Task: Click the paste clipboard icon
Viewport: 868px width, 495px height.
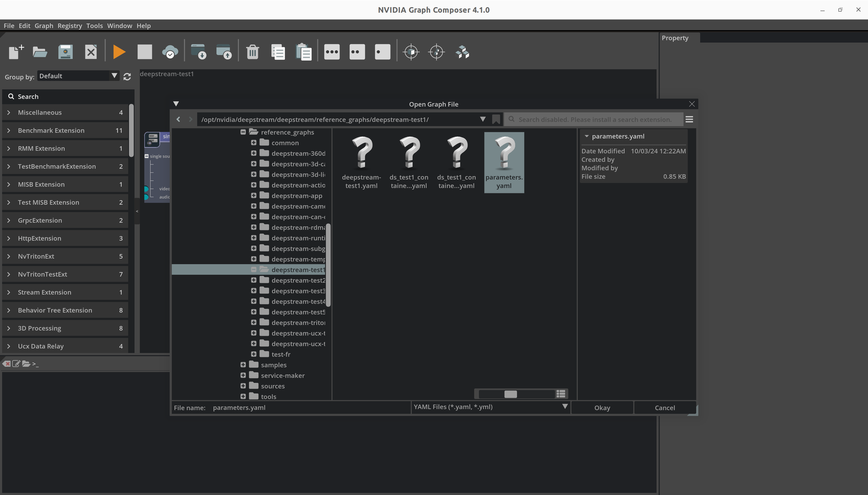Action: tap(303, 52)
